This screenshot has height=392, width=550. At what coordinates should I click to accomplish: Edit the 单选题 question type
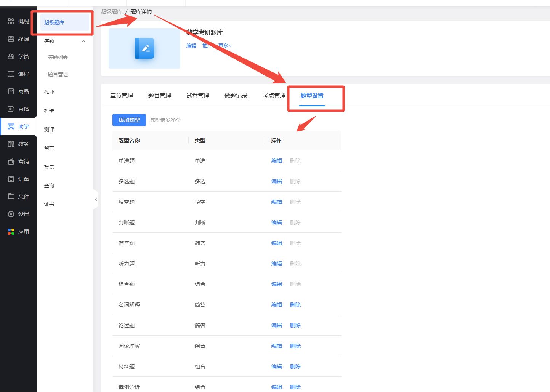(x=277, y=161)
